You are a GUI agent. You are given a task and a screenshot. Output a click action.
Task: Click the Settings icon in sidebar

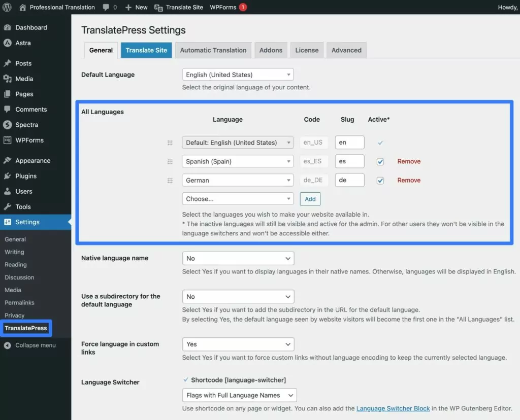pyautogui.click(x=7, y=222)
